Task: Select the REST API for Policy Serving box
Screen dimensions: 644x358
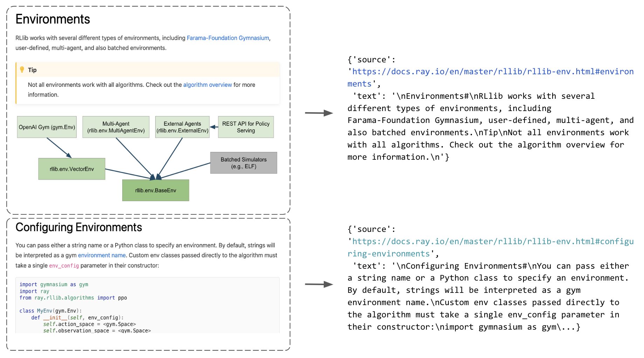Action: 246,127
